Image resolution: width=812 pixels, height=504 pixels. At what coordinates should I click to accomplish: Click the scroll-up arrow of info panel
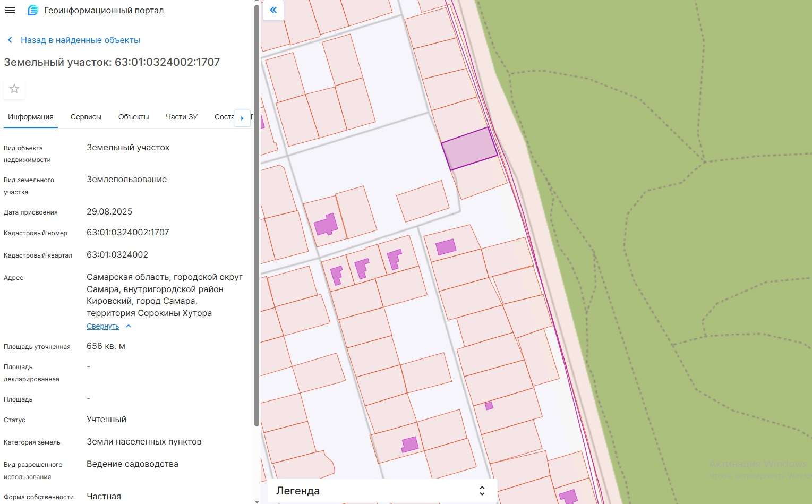click(x=257, y=3)
